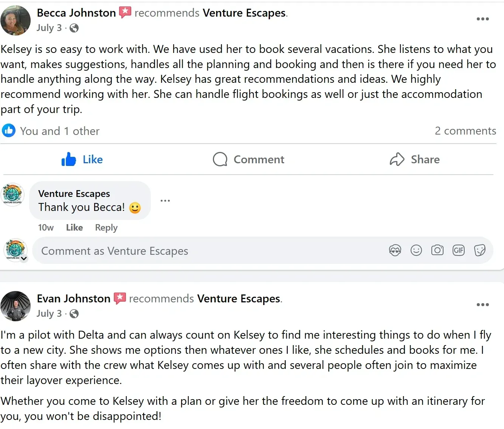Open three-dot menu beside Venture Escapes comment

point(165,201)
